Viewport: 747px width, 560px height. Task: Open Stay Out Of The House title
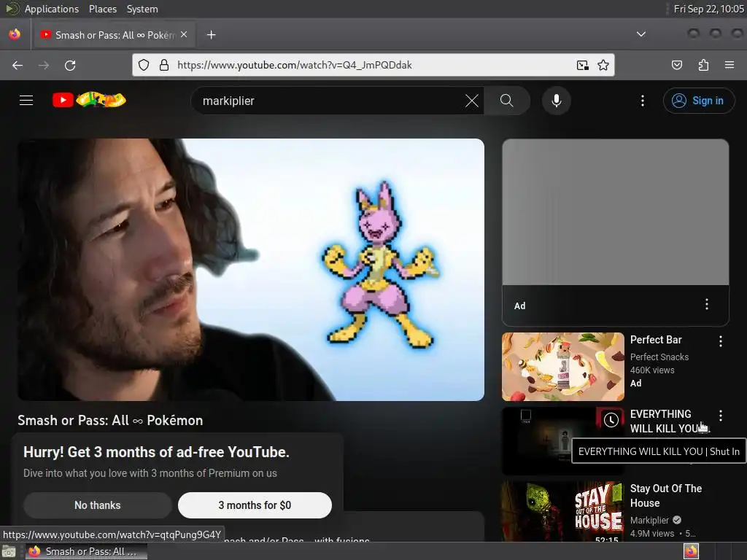(x=665, y=496)
